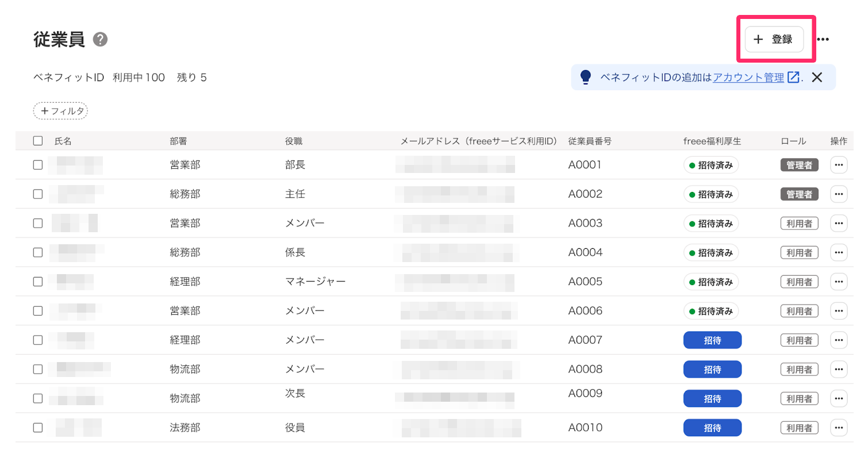Open the row actions menu for employee A0010
The width and height of the screenshot is (868, 450).
point(839,428)
